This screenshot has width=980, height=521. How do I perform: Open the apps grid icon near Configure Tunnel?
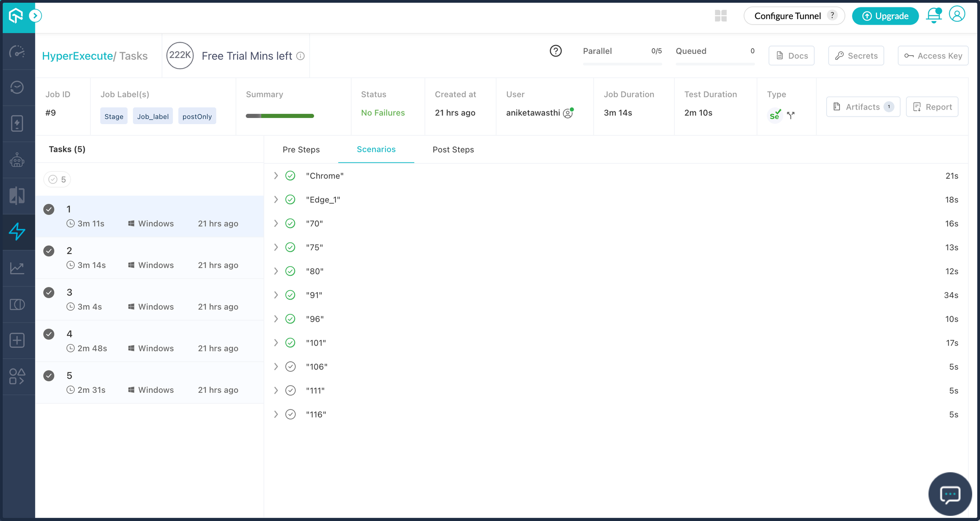(x=721, y=16)
